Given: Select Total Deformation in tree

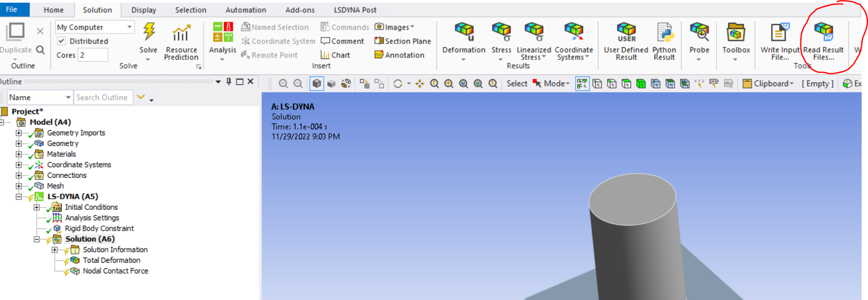Looking at the screenshot, I should [112, 260].
